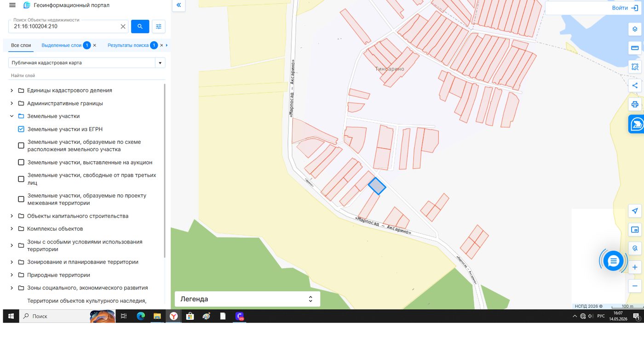Open search filter settings icon
This screenshot has width=644, height=362.
(x=159, y=27)
